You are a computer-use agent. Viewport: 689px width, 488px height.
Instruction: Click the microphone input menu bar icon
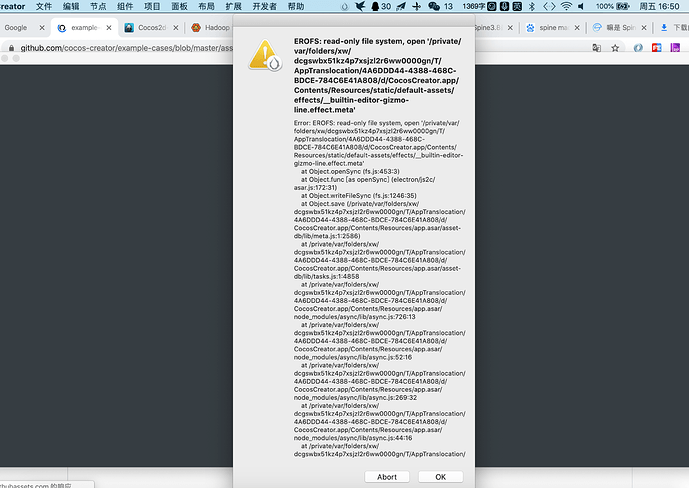pyautogui.click(x=504, y=6)
